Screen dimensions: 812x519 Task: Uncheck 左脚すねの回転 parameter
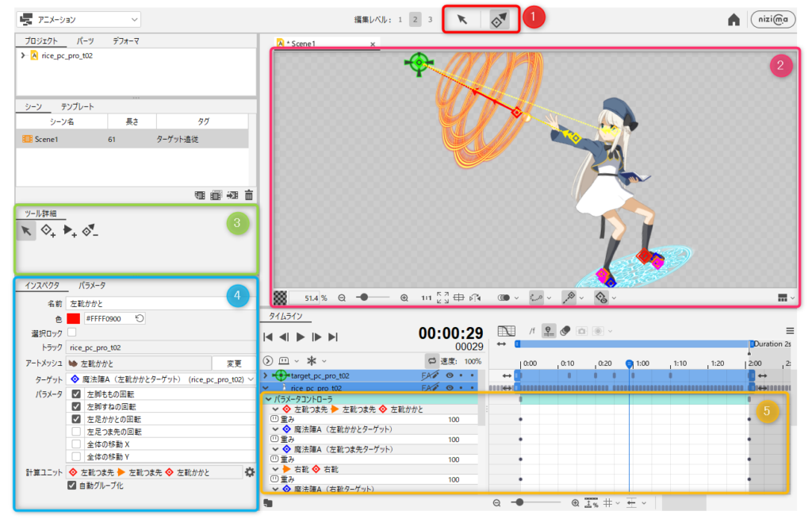(76, 406)
